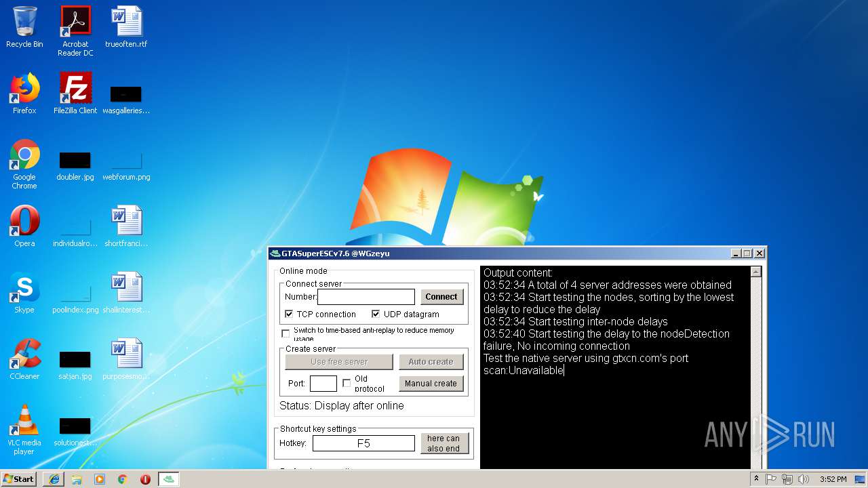Viewport: 868px width, 488px height.
Task: Click the taskbar clock showing 3:52 PM
Action: click(x=833, y=479)
